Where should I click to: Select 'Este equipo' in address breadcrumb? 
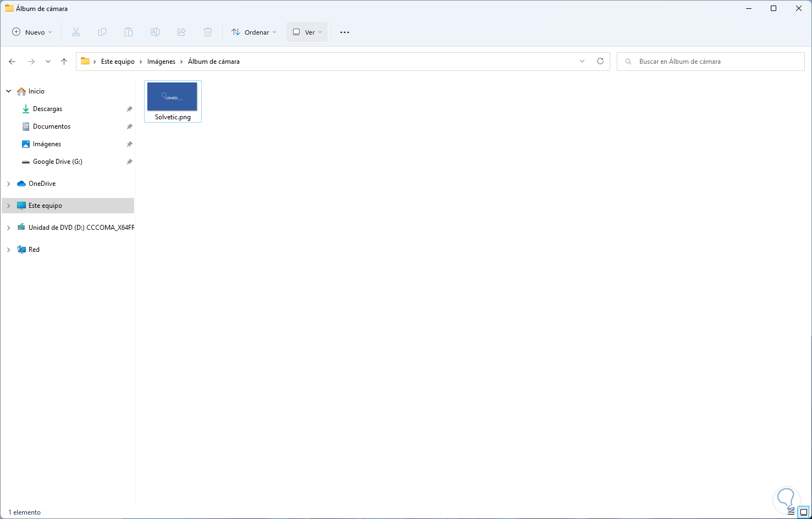(x=118, y=62)
